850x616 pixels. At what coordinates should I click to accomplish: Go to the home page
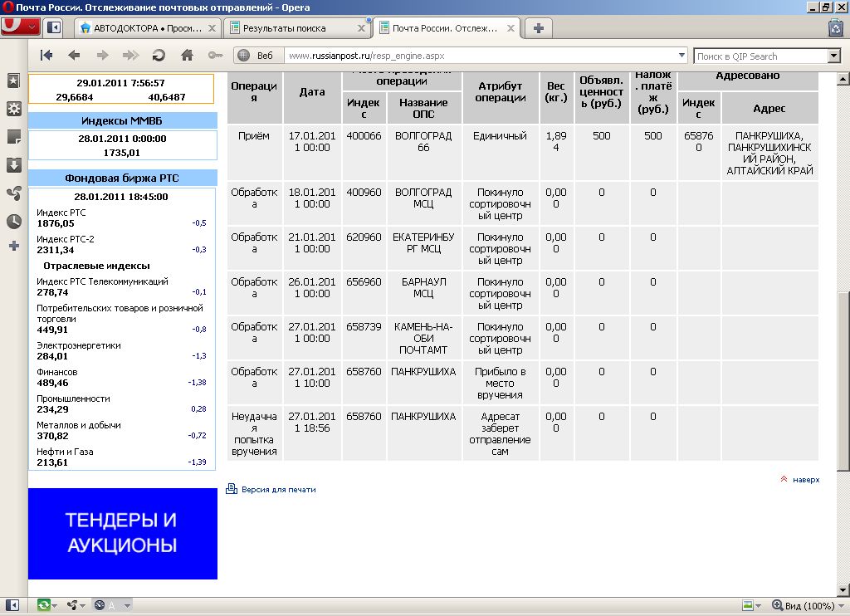click(187, 56)
